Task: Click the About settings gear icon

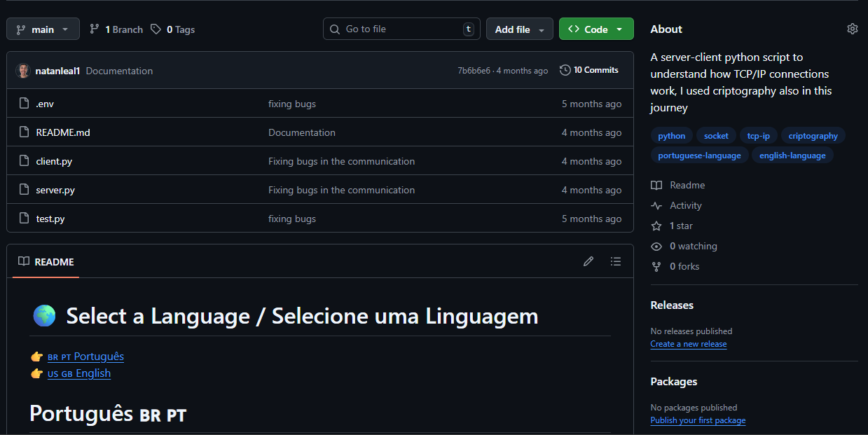Action: pyautogui.click(x=852, y=29)
